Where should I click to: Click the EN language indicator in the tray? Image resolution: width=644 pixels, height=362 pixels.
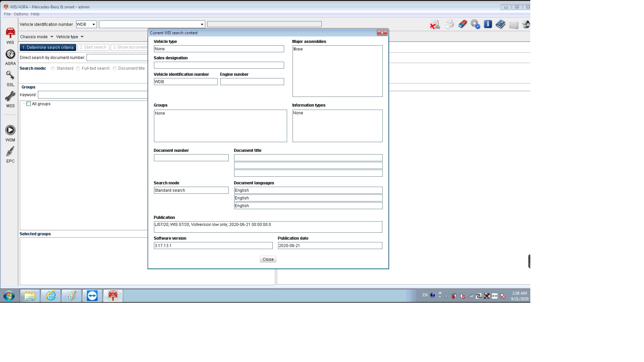click(425, 295)
